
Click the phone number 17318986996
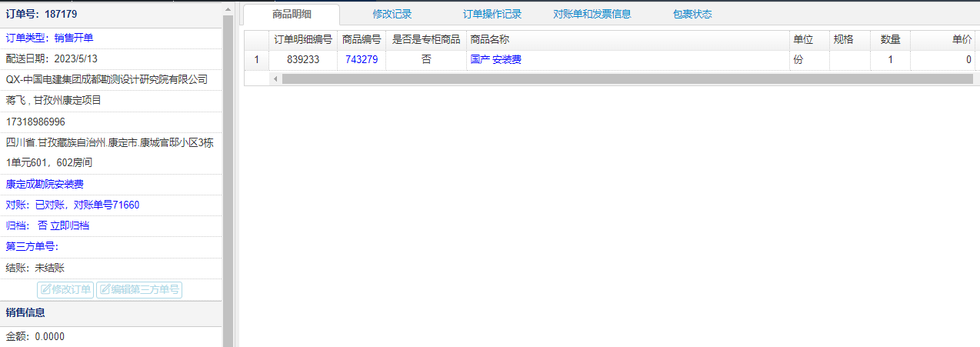click(x=35, y=122)
